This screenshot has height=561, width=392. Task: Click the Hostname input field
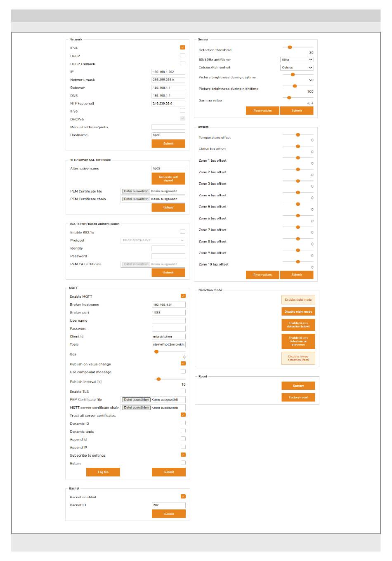pyautogui.click(x=168, y=135)
